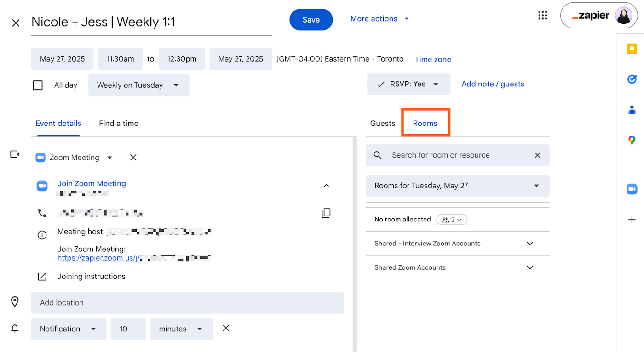Change the 12:30pm end time
This screenshot has width=644, height=352.
coord(182,59)
